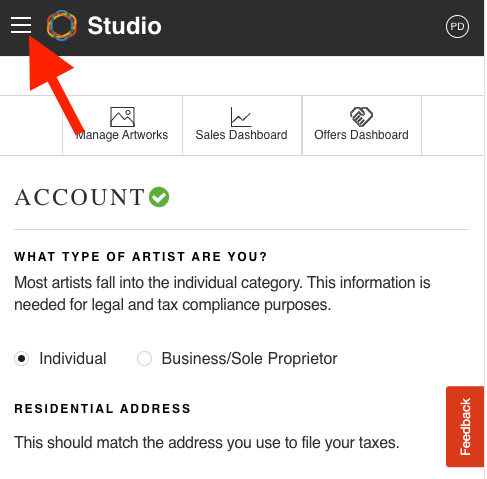Click the Individual option label
The height and width of the screenshot is (479, 487).
pos(73,359)
